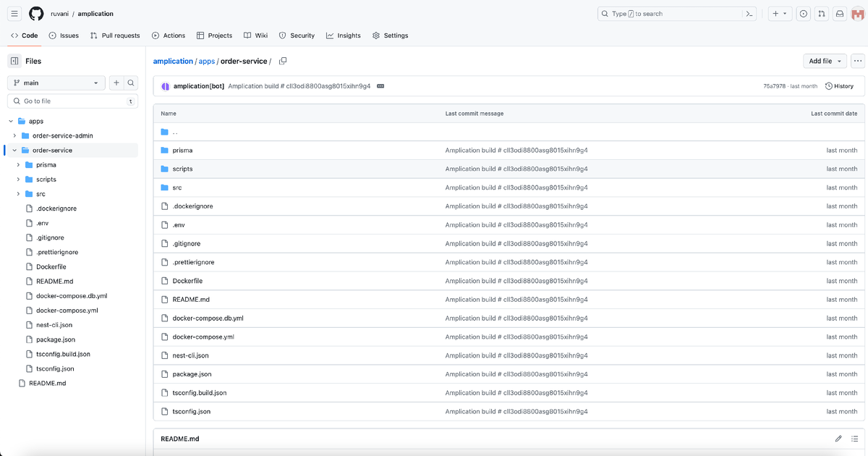The height and width of the screenshot is (456, 868).
Task: Navigate to parent directory row
Action: 509,132
